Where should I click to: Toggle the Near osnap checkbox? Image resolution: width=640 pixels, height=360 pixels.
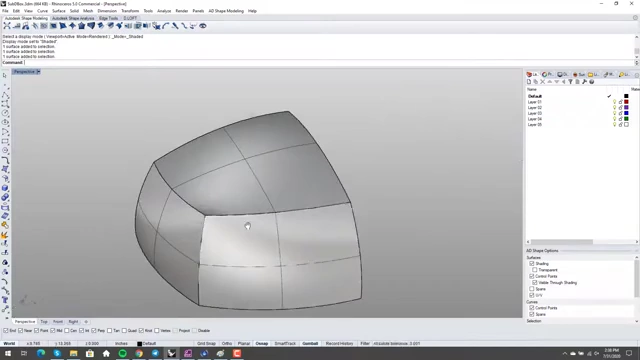[20, 331]
